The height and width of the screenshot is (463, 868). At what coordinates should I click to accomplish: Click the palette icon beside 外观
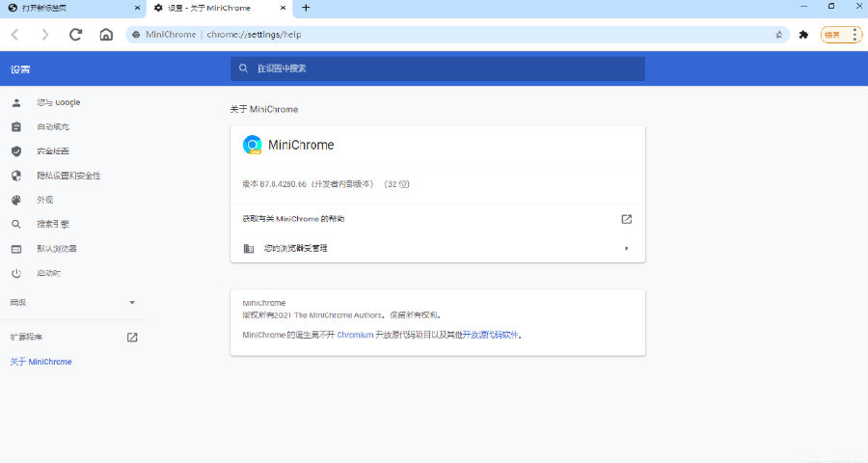coord(16,200)
